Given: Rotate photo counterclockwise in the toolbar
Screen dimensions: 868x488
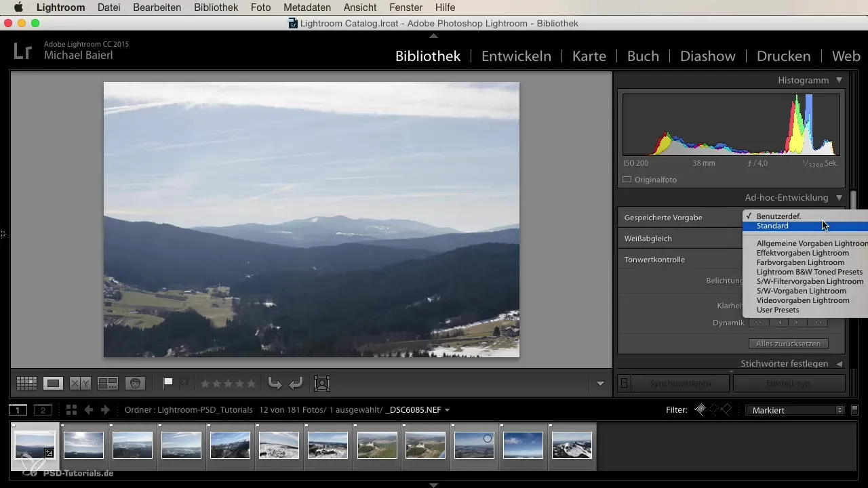Looking at the screenshot, I should point(275,384).
